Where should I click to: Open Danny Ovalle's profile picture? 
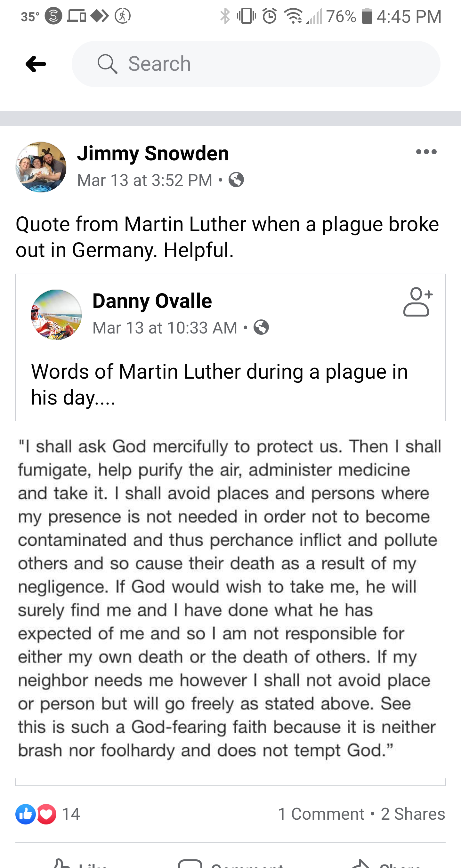click(56, 315)
